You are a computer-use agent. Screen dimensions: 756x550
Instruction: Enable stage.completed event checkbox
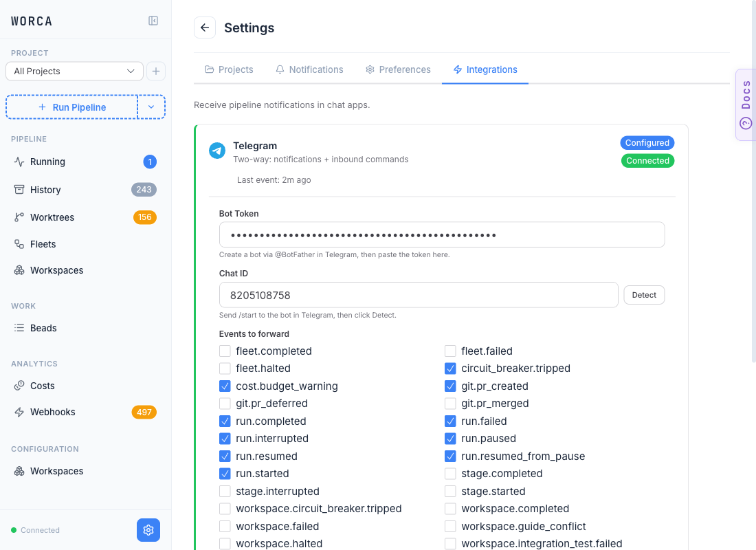point(450,474)
